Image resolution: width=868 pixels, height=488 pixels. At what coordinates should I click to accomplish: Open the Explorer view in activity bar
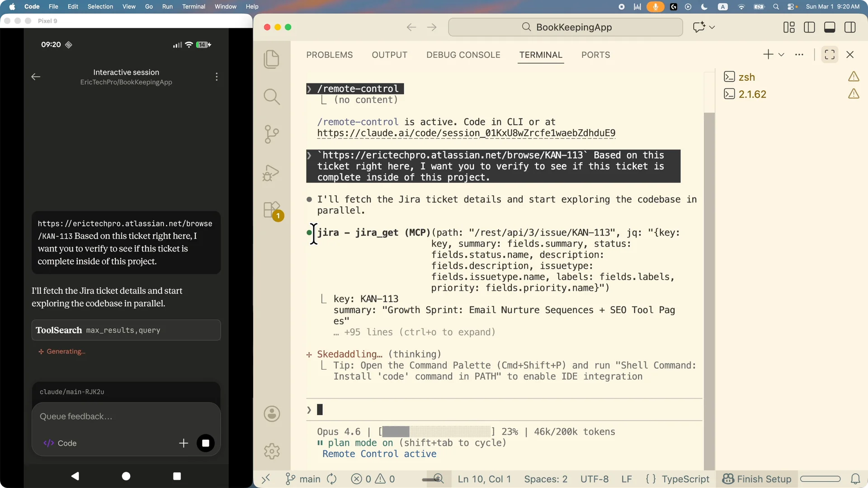pyautogui.click(x=271, y=59)
